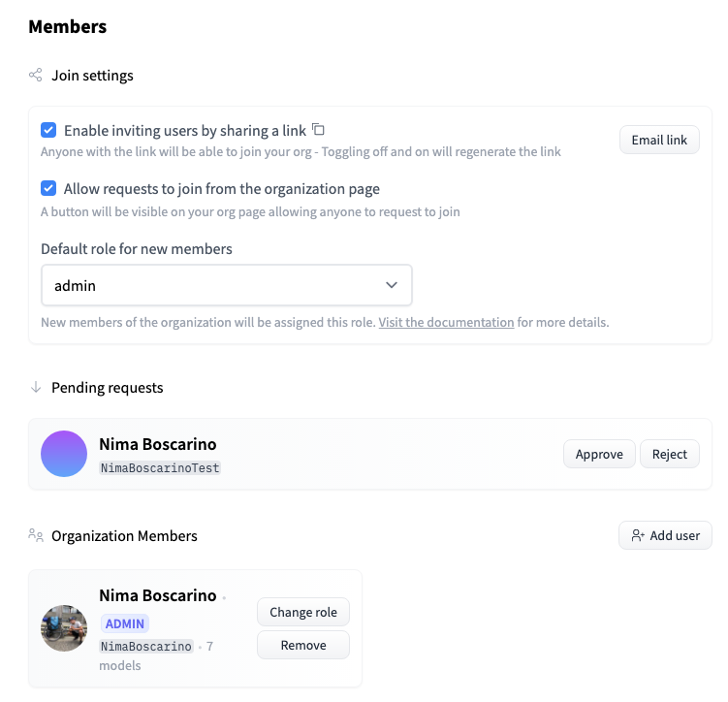This screenshot has height=702, width=728.
Task: Click Change role for the admin member
Action: [303, 612]
